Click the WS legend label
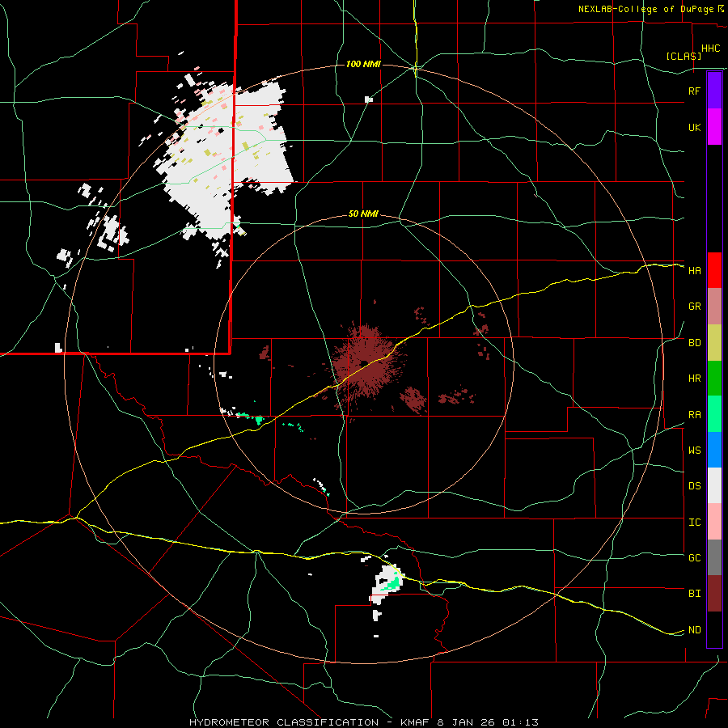 click(x=694, y=451)
